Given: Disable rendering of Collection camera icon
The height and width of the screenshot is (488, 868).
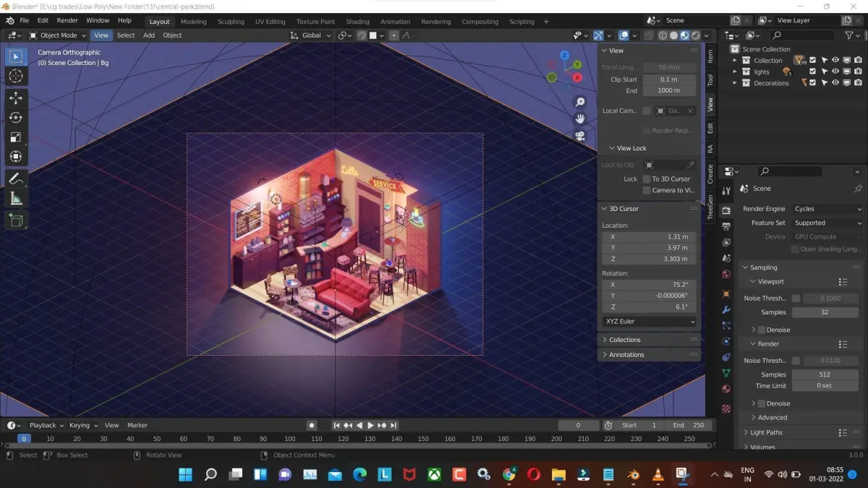Looking at the screenshot, I should coord(858,61).
